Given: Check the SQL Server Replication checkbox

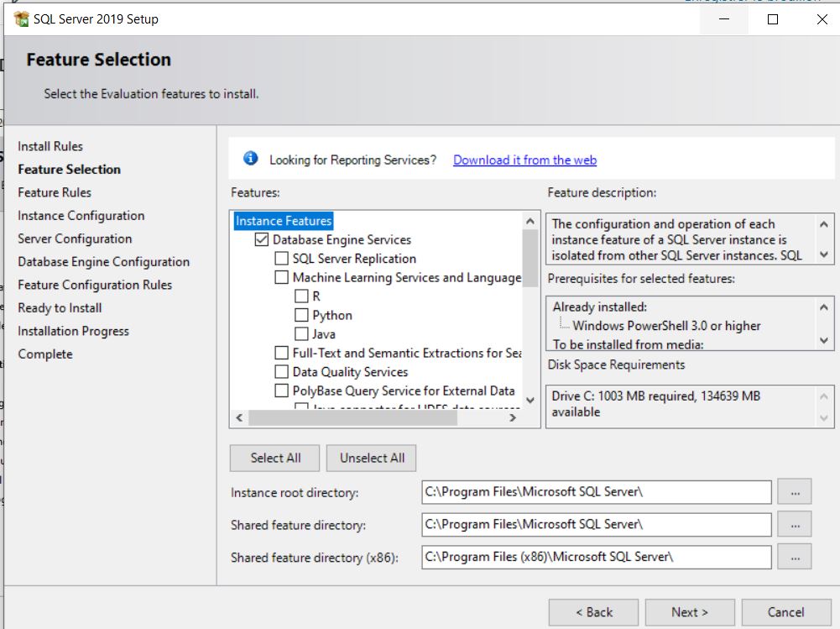Looking at the screenshot, I should pyautogui.click(x=281, y=259).
